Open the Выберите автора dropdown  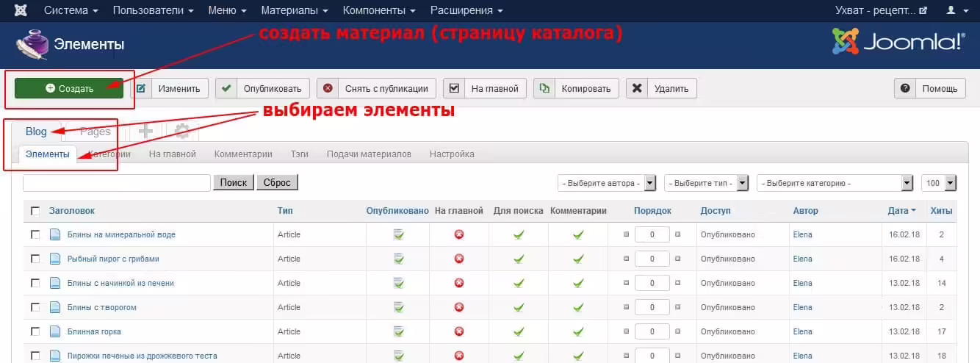[x=608, y=183]
